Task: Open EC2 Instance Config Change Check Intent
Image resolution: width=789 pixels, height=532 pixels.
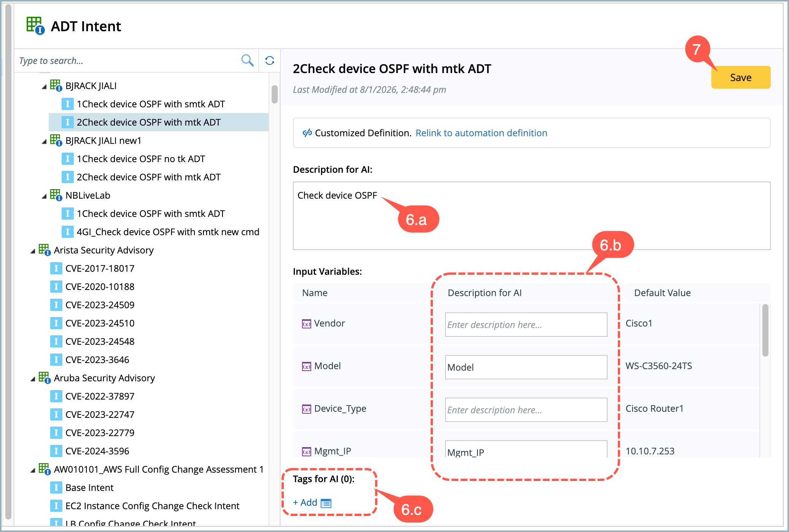Action: click(152, 506)
